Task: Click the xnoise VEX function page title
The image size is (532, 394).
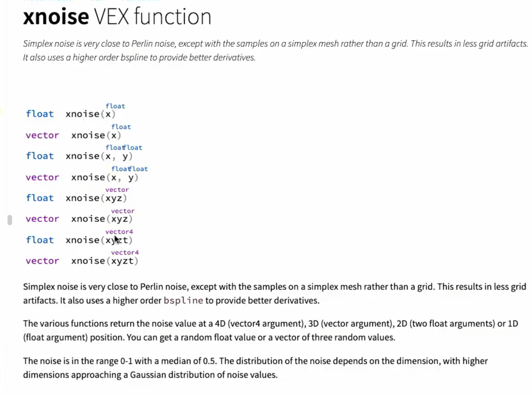Action: tap(117, 17)
